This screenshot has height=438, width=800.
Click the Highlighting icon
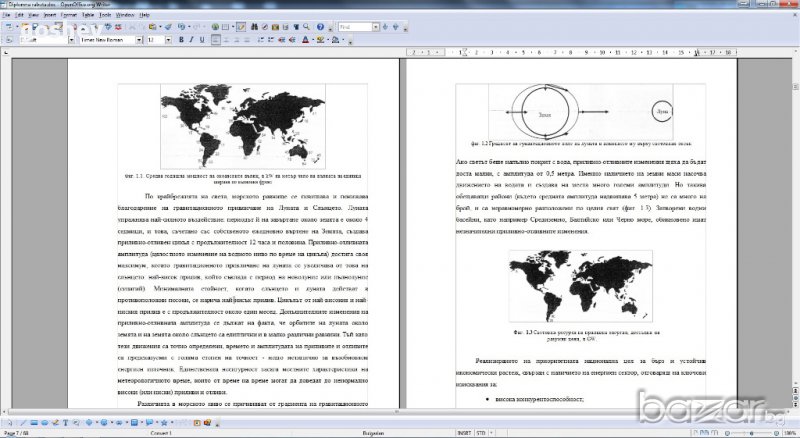coord(320,41)
